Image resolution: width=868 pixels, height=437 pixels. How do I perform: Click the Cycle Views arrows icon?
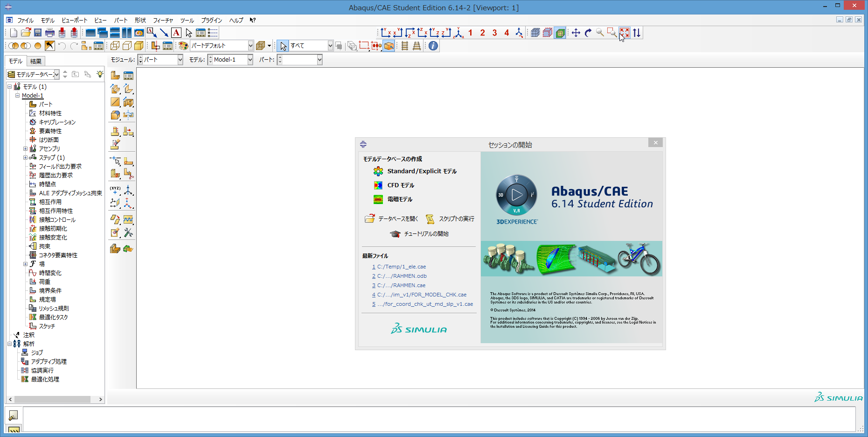(x=637, y=33)
